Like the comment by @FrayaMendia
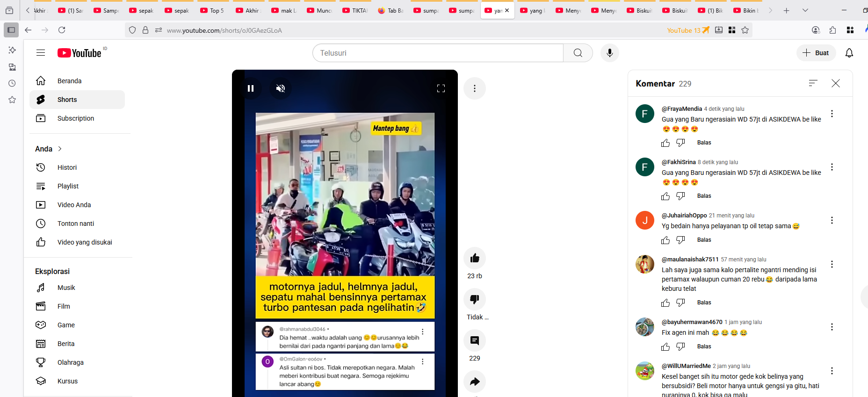Viewport: 868px width, 397px height. [665, 143]
